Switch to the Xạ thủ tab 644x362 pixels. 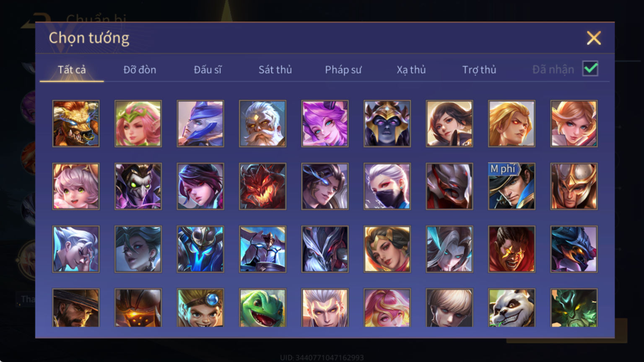[411, 70]
